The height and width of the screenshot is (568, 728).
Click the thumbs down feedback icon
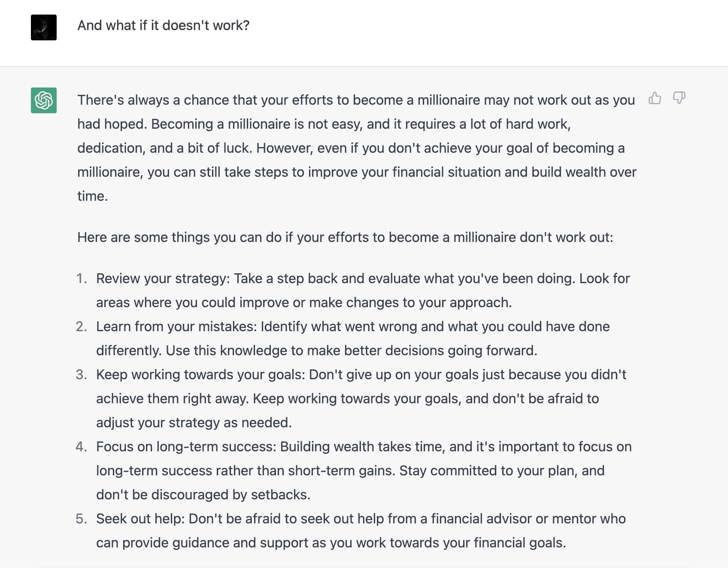pos(679,98)
